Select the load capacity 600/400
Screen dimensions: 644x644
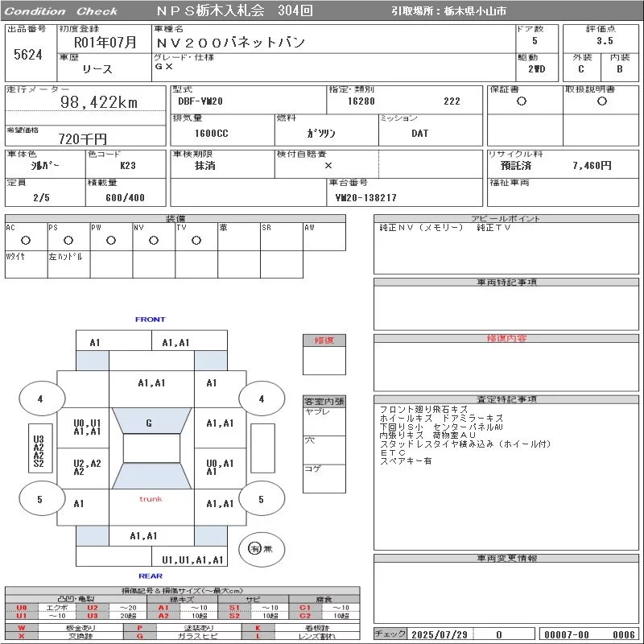tap(126, 198)
